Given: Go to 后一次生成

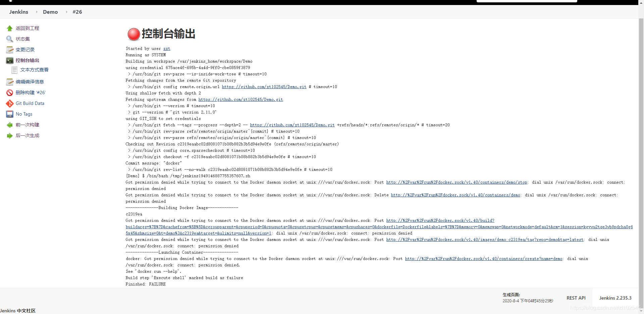Looking at the screenshot, I should click(x=28, y=135).
